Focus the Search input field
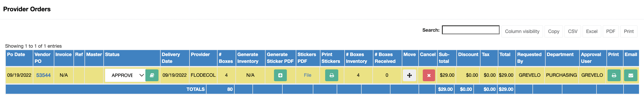The image size is (644, 110). point(471,30)
